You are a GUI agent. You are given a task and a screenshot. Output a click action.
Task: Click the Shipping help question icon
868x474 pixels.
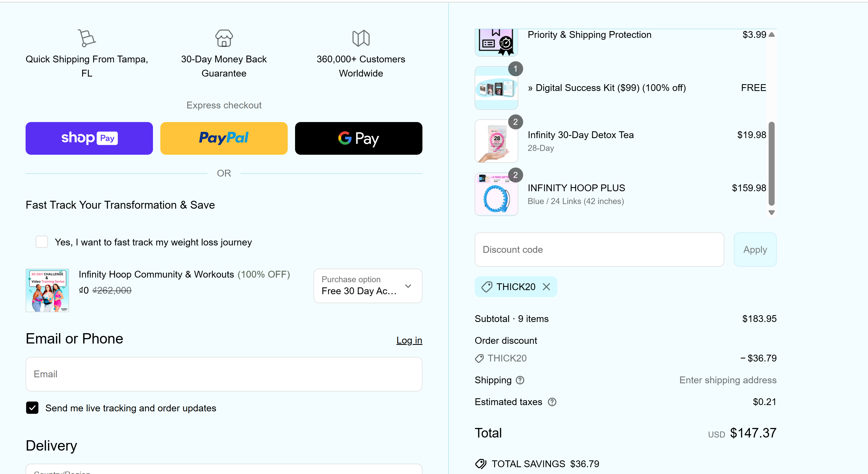pos(520,380)
